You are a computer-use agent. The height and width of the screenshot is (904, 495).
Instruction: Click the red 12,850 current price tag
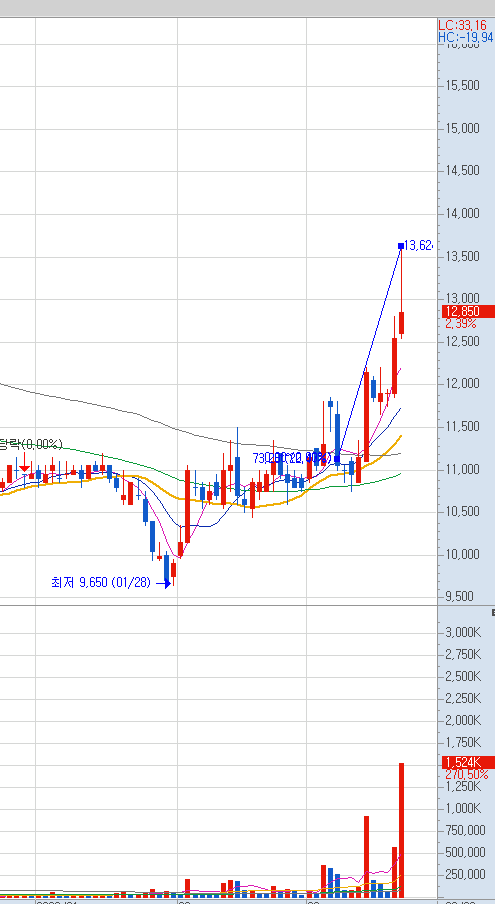click(468, 312)
